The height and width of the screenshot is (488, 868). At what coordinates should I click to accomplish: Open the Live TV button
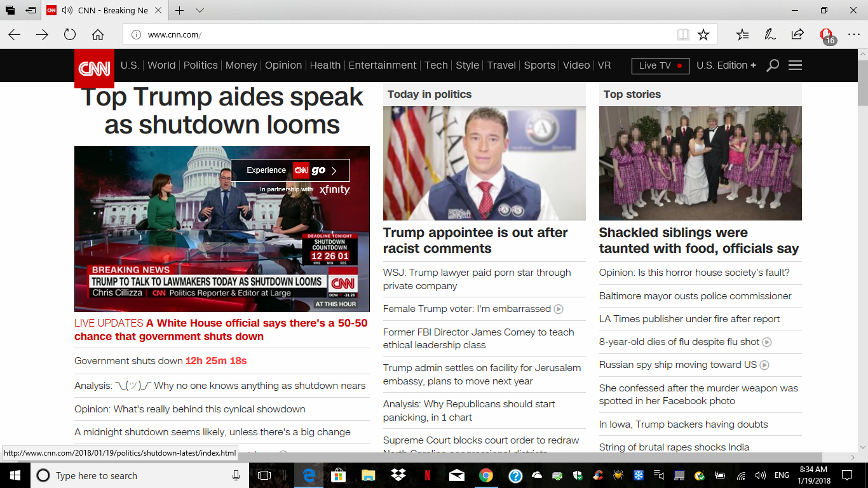click(x=660, y=65)
